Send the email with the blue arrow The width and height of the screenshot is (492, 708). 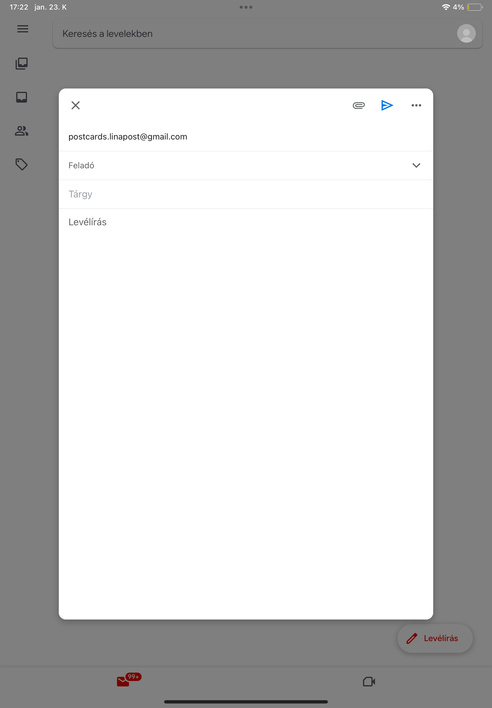point(387,105)
